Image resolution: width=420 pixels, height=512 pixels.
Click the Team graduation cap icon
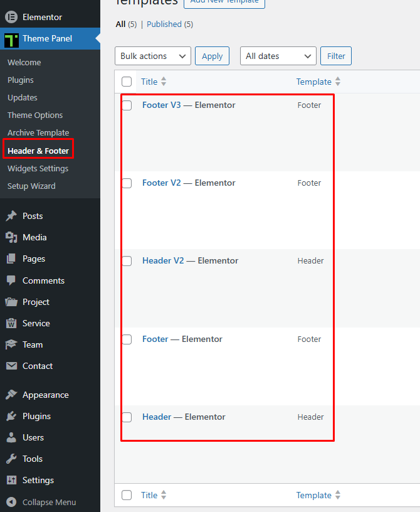(11, 344)
